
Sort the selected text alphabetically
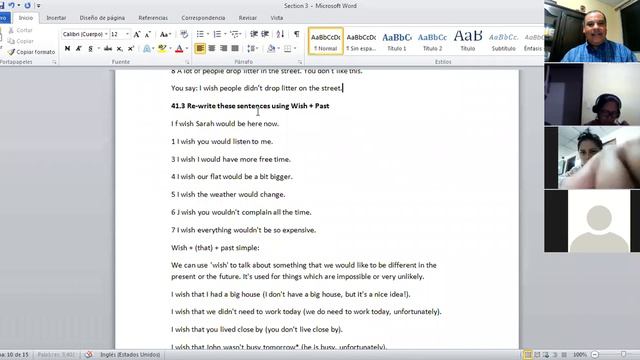280,34
